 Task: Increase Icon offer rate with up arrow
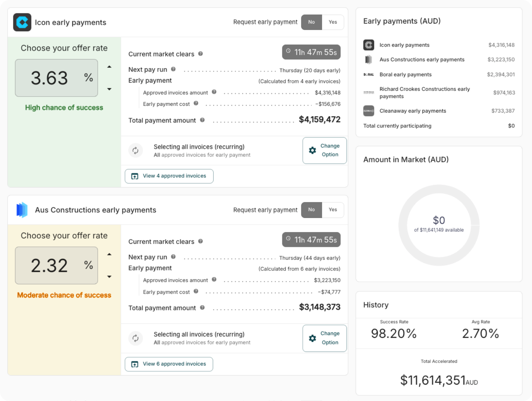[x=109, y=67]
